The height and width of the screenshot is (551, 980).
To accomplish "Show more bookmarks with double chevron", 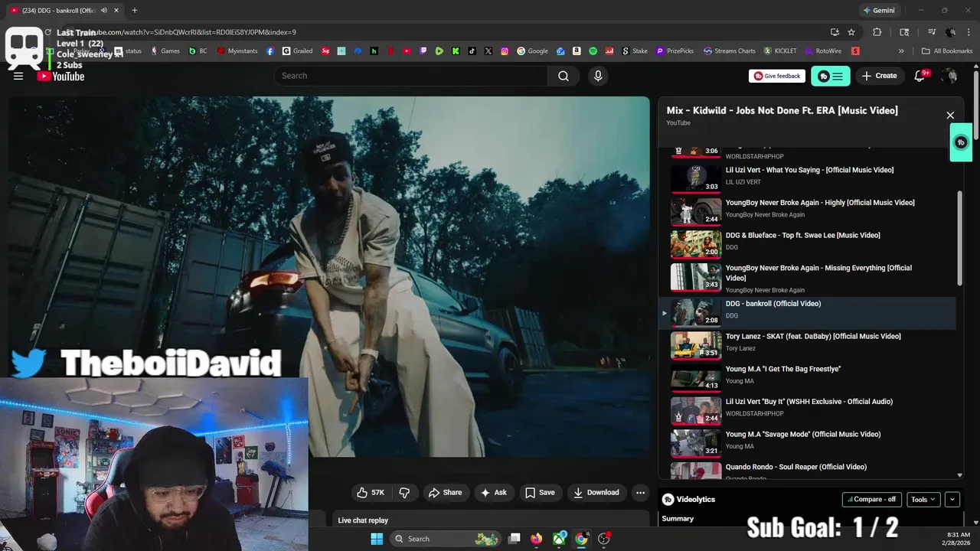I will [x=901, y=51].
